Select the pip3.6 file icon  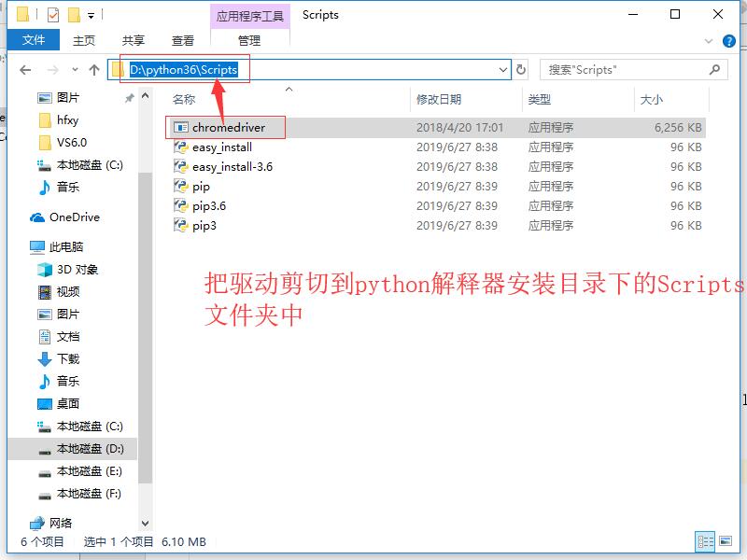point(181,205)
